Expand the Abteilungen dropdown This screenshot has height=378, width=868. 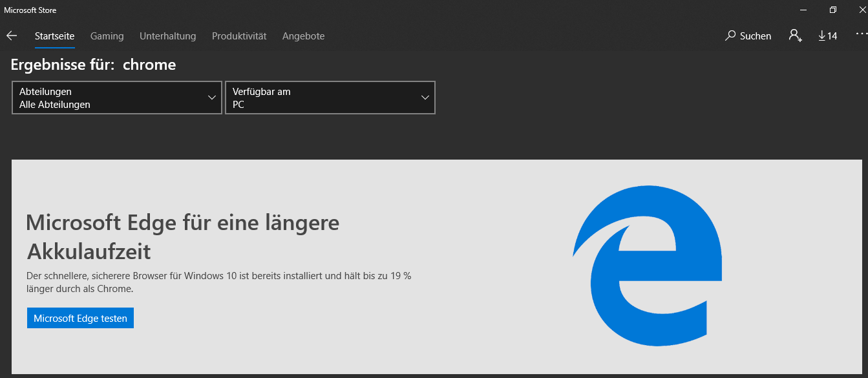click(117, 98)
